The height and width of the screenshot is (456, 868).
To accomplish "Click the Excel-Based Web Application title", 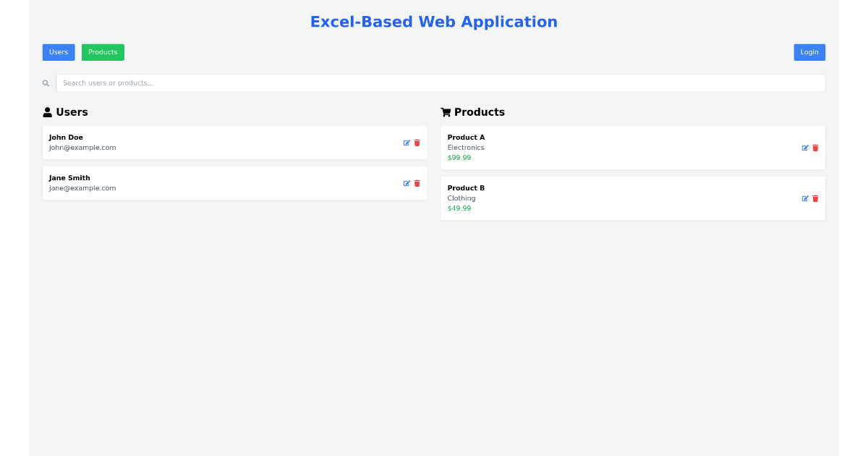I will [433, 22].
